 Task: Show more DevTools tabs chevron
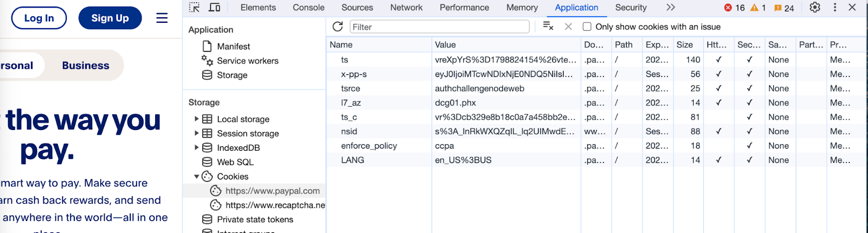671,8
